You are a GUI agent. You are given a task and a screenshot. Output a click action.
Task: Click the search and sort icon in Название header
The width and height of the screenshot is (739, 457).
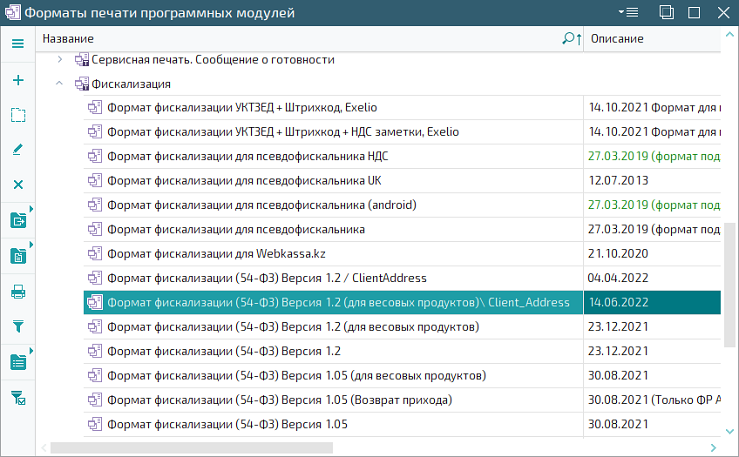click(571, 39)
